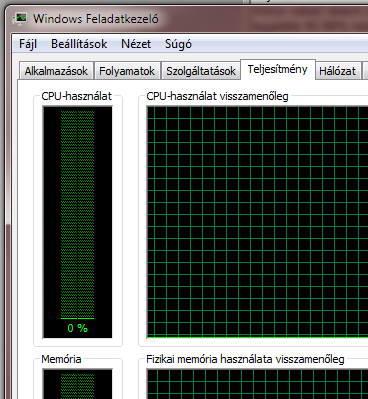Open the Fájl menu

point(28,44)
